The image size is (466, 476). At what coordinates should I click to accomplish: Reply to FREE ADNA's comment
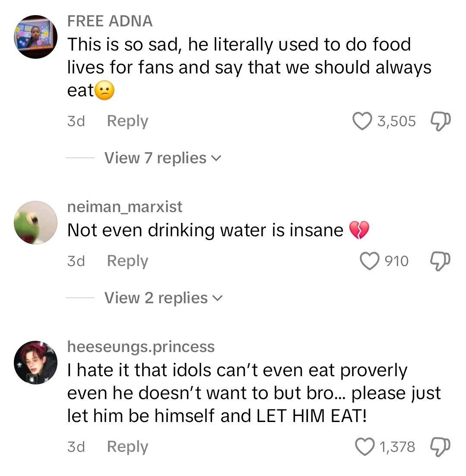point(127,121)
